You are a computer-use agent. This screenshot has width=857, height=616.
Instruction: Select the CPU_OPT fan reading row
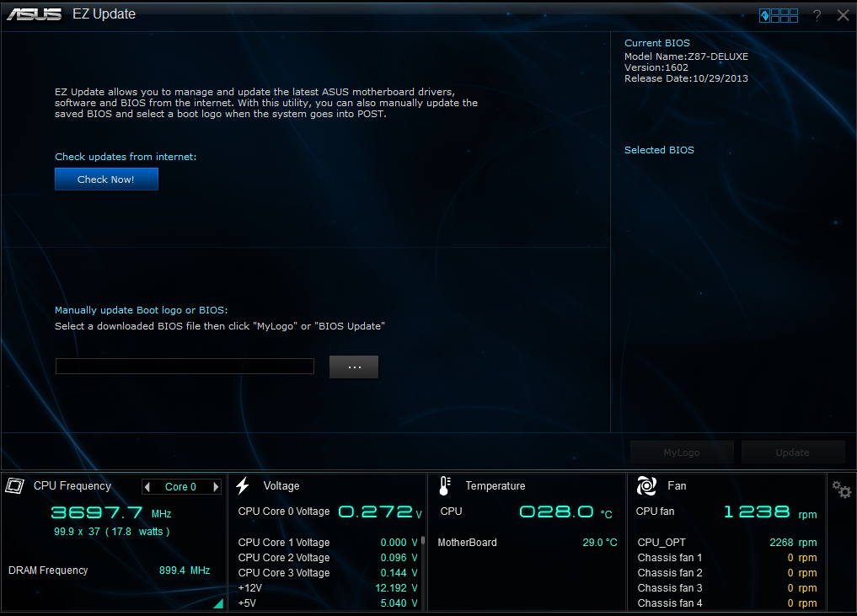(x=726, y=543)
